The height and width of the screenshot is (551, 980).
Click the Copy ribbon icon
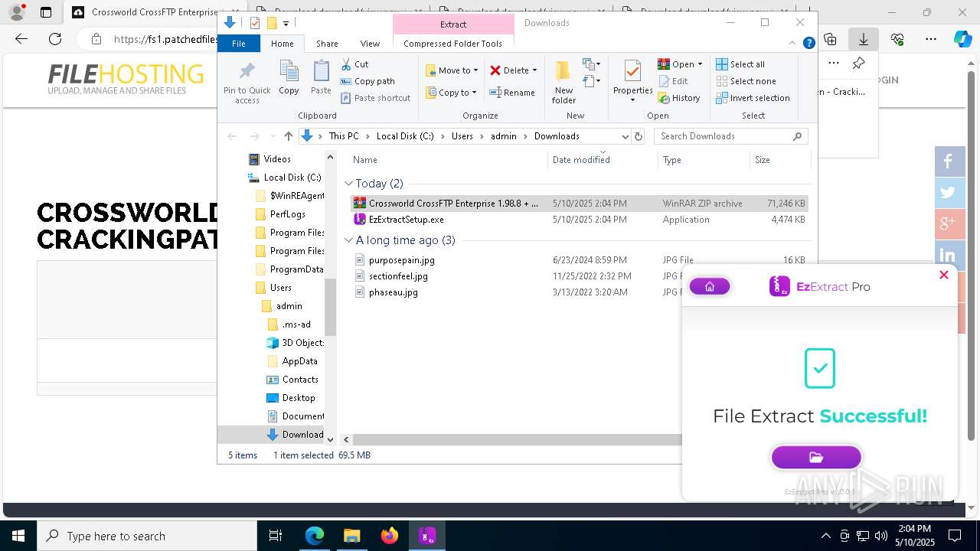click(x=289, y=77)
